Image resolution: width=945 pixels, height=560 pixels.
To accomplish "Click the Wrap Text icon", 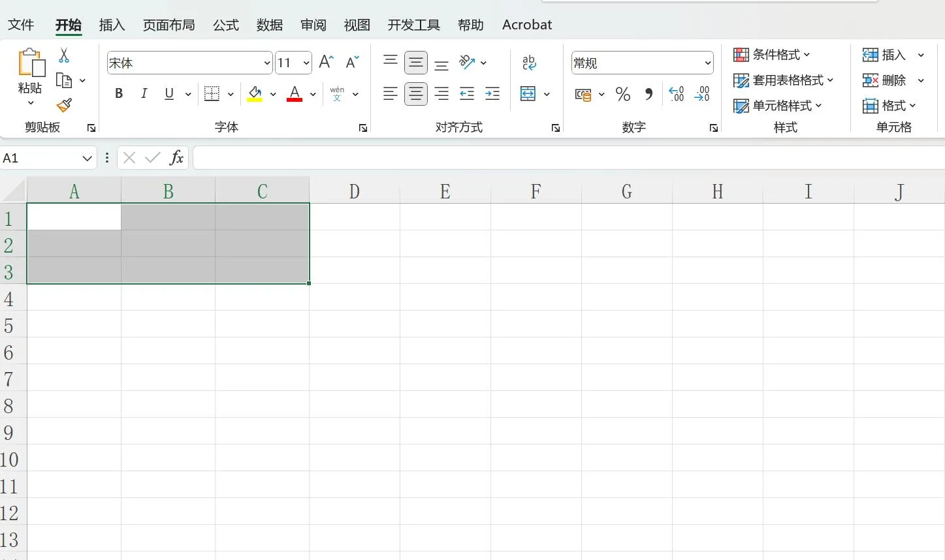I will pos(529,63).
